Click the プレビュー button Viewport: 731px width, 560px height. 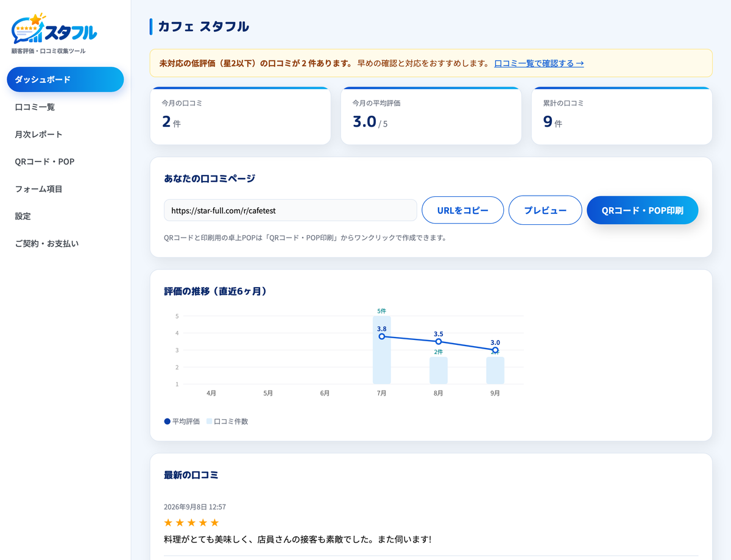(545, 210)
